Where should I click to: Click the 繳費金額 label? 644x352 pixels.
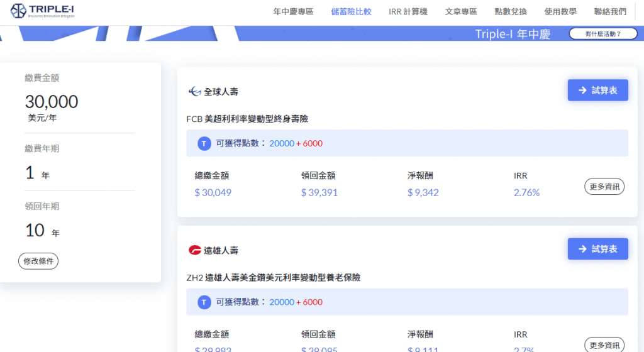coord(42,78)
